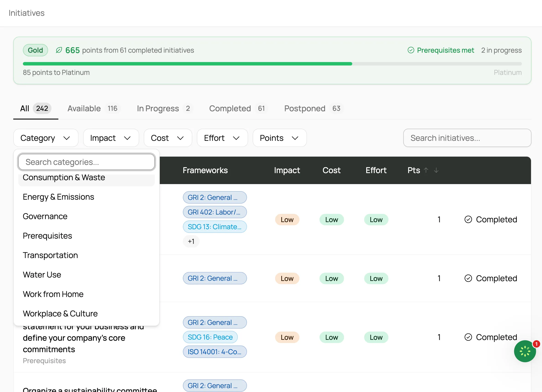Click the GRI 402: Labor tag
The image size is (542, 392).
pos(215,212)
